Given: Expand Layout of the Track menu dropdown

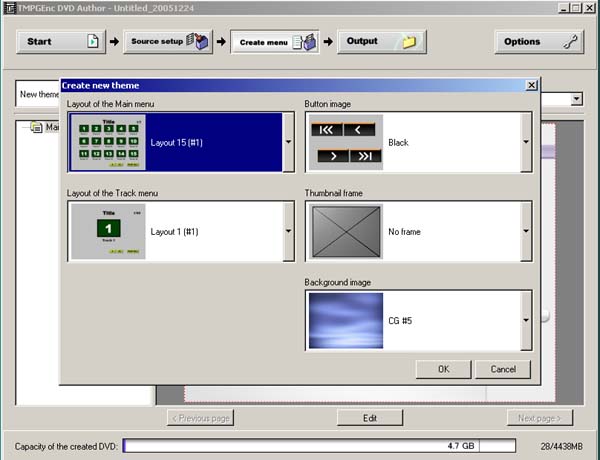Looking at the screenshot, I should click(x=289, y=231).
